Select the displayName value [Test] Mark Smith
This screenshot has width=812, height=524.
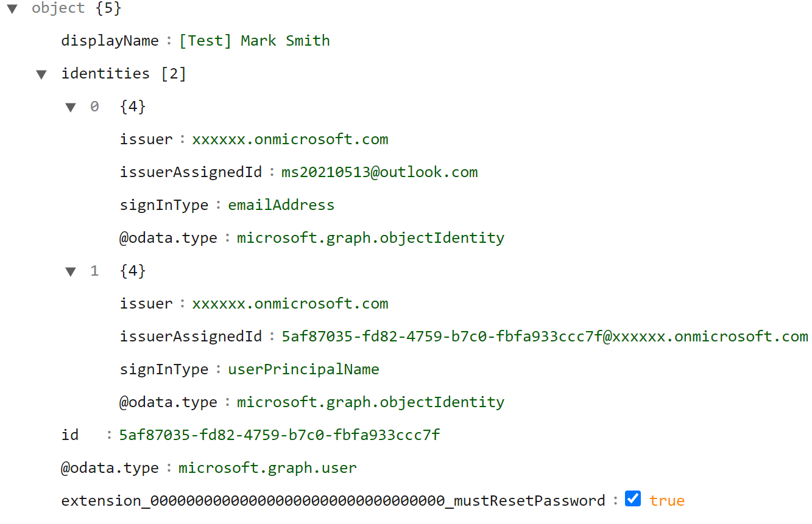pyautogui.click(x=256, y=40)
